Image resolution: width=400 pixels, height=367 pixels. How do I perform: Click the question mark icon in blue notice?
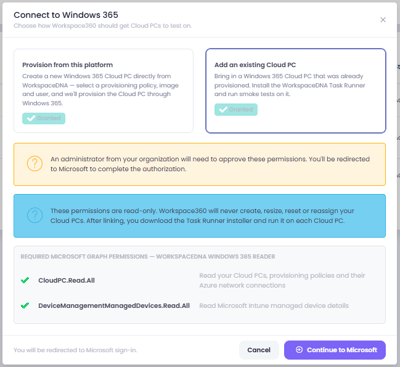pos(35,215)
